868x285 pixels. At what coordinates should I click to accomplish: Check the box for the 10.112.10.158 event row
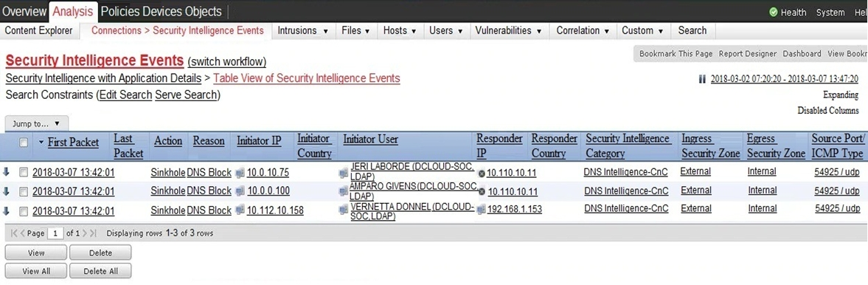point(24,211)
